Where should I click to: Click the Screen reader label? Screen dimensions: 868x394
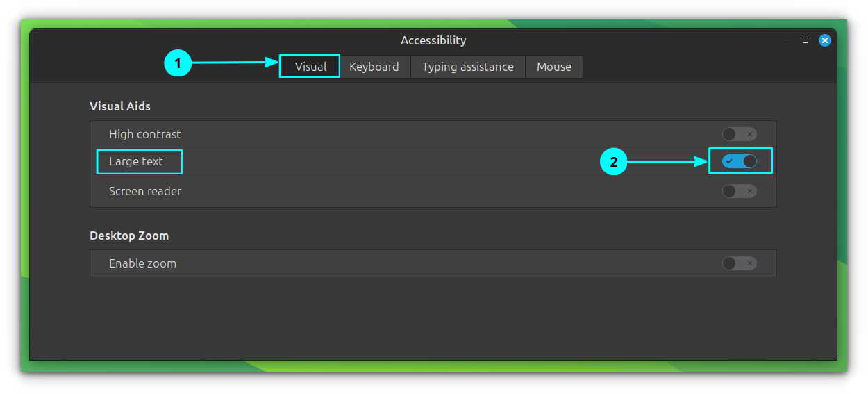point(145,191)
